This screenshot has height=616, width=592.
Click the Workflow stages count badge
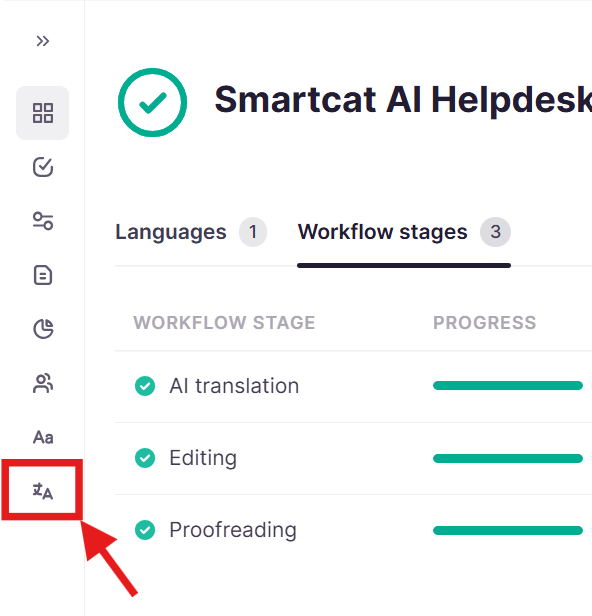[495, 232]
